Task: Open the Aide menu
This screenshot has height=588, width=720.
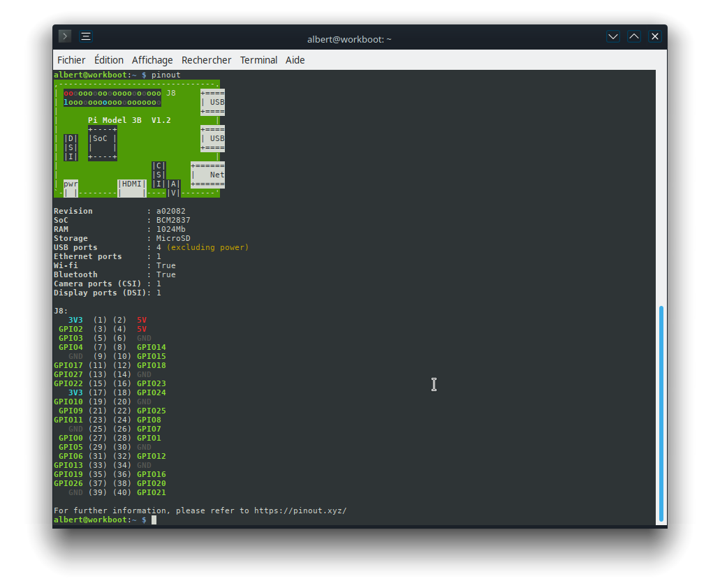Action: click(295, 60)
